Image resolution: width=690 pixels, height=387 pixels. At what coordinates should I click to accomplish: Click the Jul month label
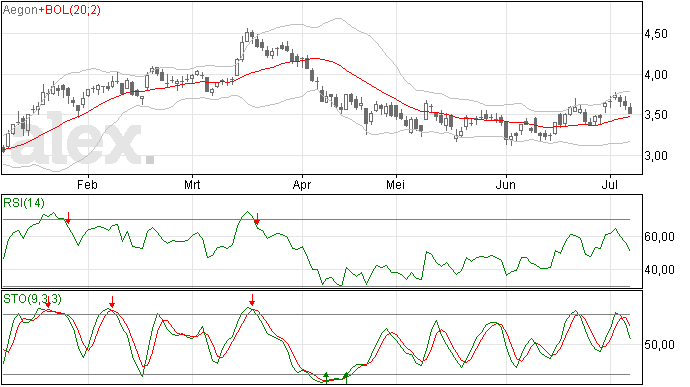click(x=610, y=184)
